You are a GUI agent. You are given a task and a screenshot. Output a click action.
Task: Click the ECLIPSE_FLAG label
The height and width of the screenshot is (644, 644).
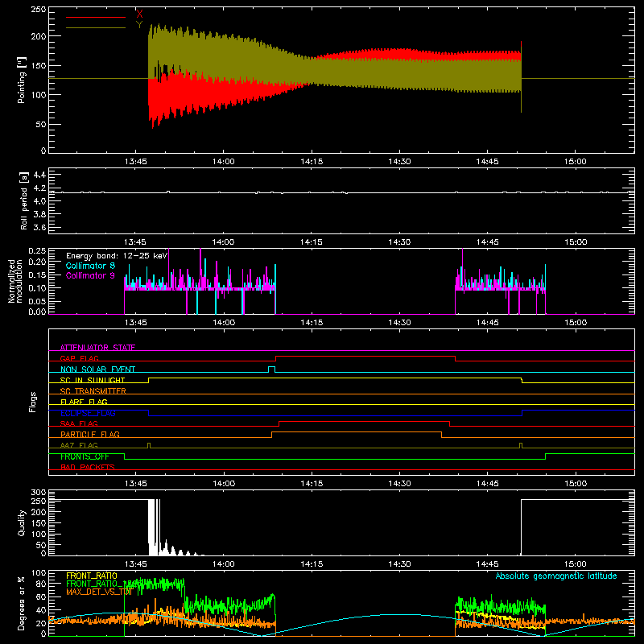(88, 413)
